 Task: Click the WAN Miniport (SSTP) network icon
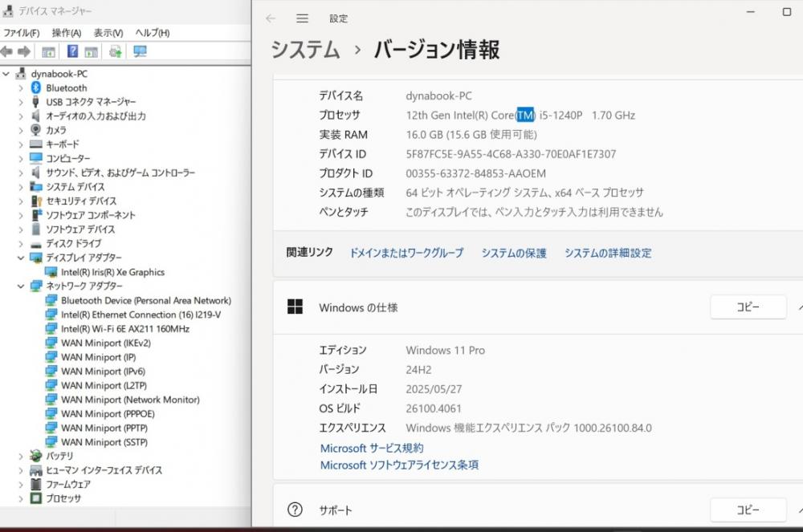tap(51, 442)
